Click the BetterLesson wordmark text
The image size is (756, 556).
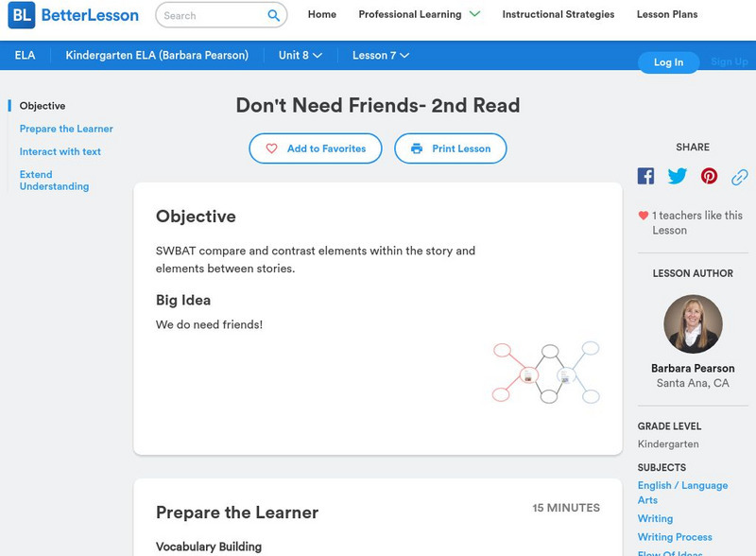click(x=90, y=15)
